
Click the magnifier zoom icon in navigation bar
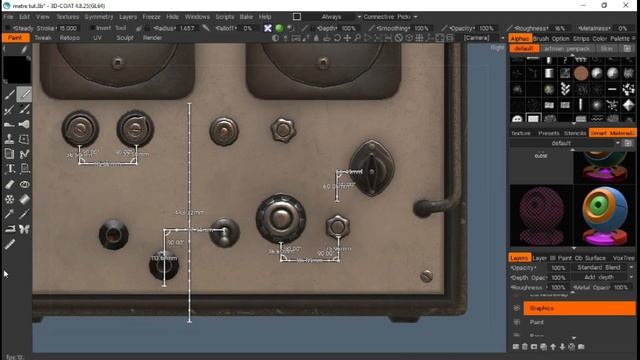(x=357, y=38)
